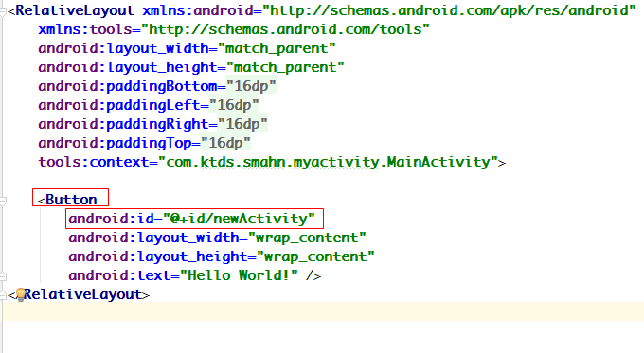Image resolution: width=644 pixels, height=353 pixels.
Task: Click the paddingLeft 16dp value
Action: pyautogui.click(x=234, y=105)
